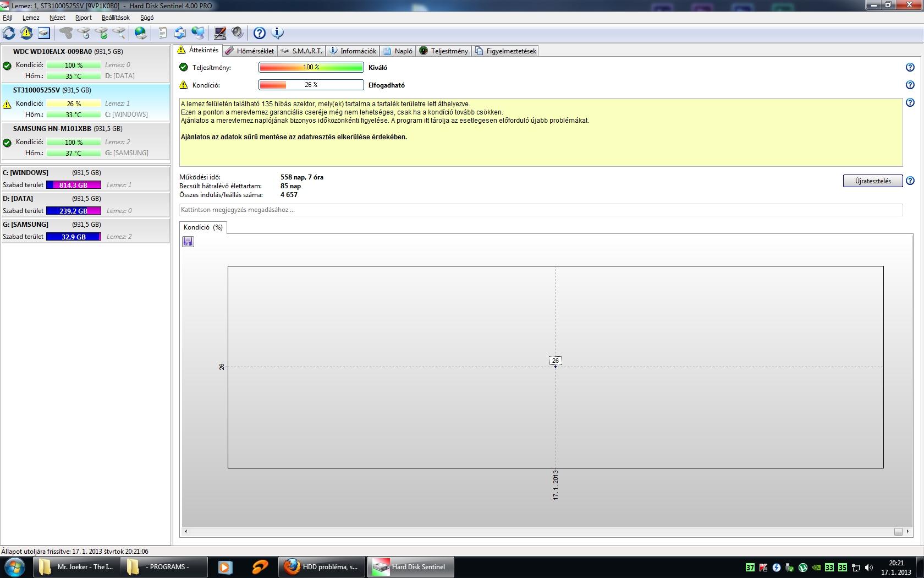Click the speaker sound toolbar icon
The width and height of the screenshot is (924, 578).
point(237,33)
